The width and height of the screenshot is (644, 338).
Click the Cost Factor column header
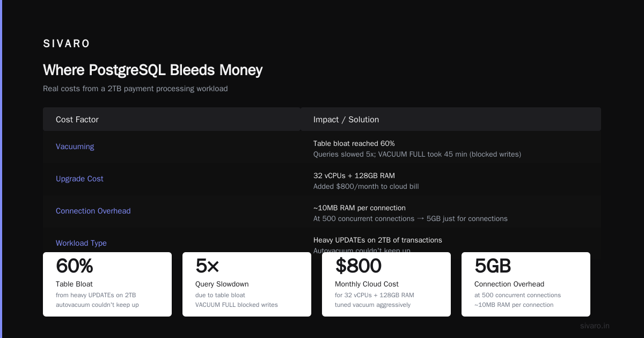click(77, 120)
